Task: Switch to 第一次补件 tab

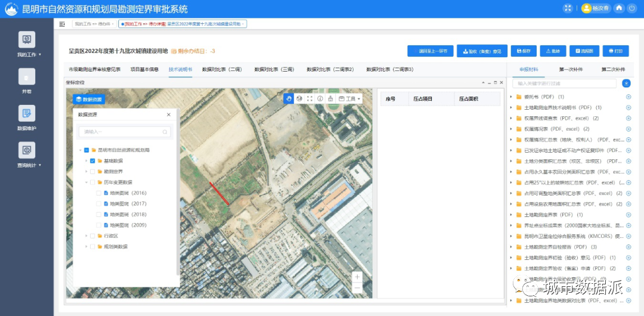Action: coord(571,69)
